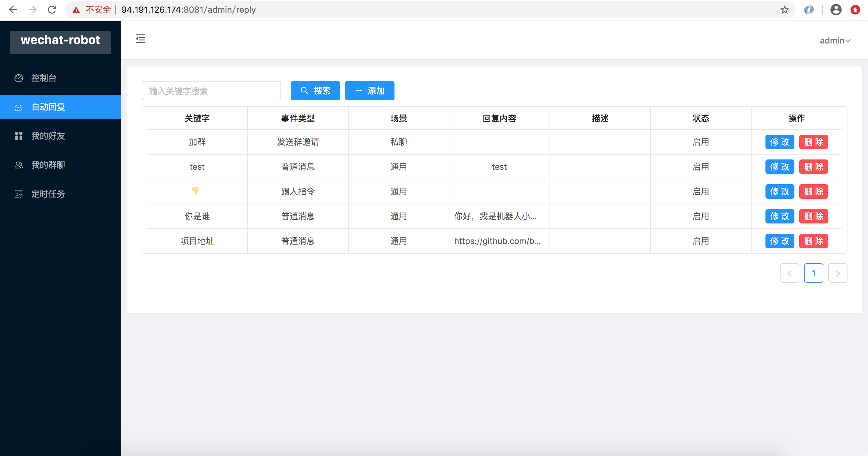Click the chat bubble icon for 自动回复
868x456 pixels.
[18, 108]
